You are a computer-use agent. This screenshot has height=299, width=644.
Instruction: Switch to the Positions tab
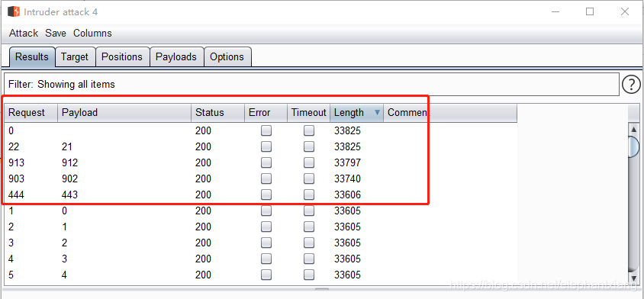click(x=122, y=56)
